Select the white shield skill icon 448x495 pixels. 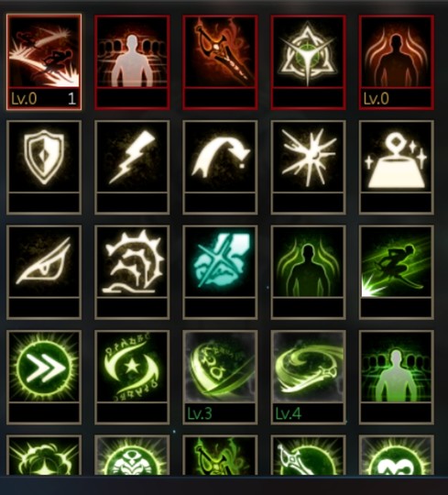pos(44,168)
